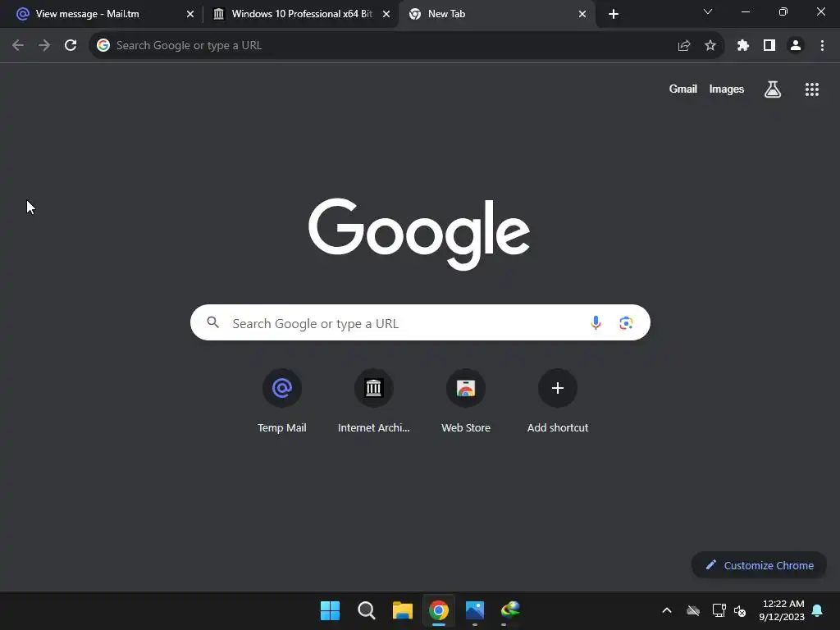The width and height of the screenshot is (840, 630).
Task: Open File Explorer from taskbar
Action: (402, 610)
